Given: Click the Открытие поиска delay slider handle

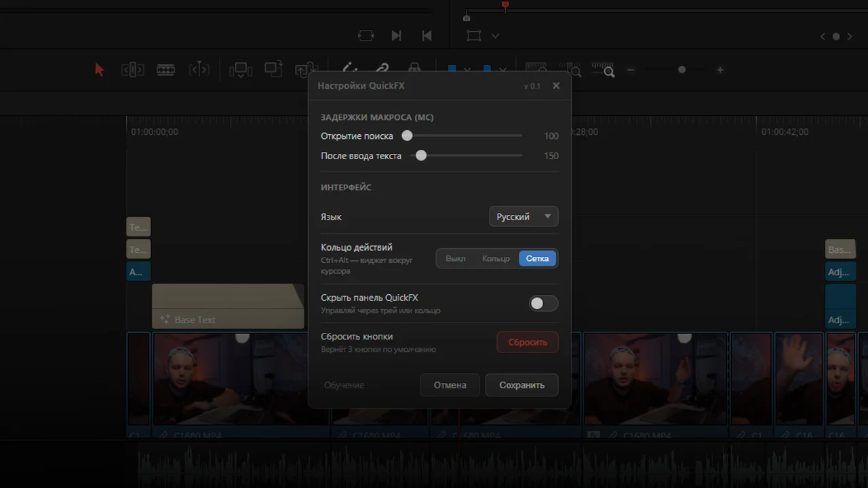Looking at the screenshot, I should [x=407, y=136].
